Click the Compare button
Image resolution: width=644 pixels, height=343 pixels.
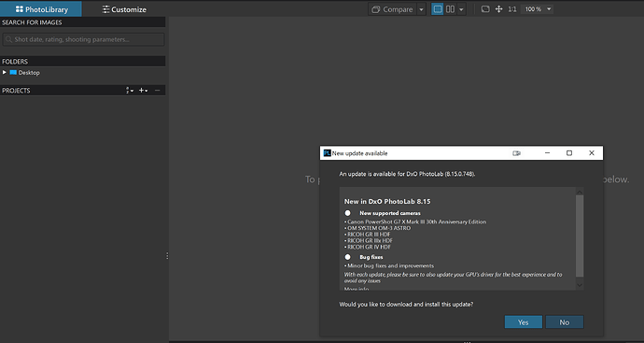pyautogui.click(x=392, y=9)
